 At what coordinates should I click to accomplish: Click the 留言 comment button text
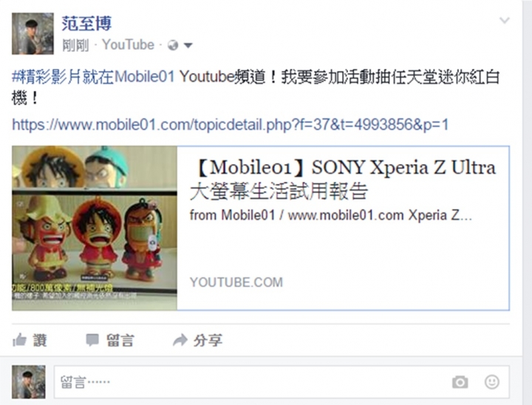tap(120, 340)
